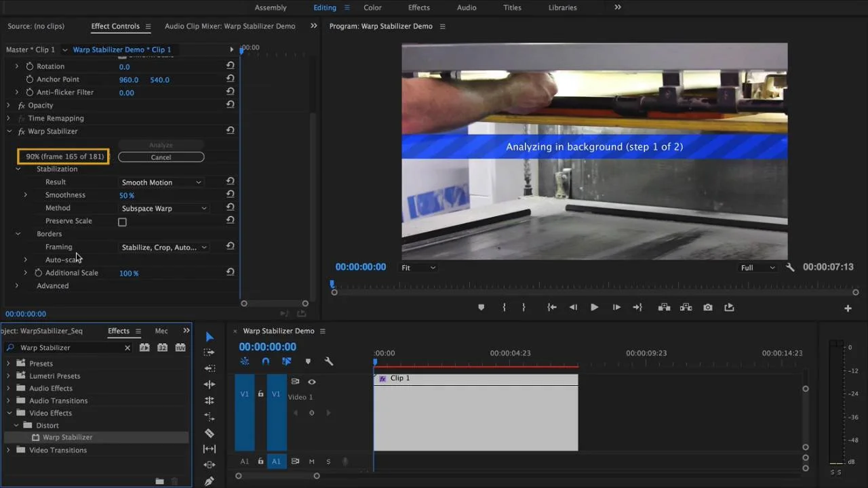Image resolution: width=868 pixels, height=488 pixels.
Task: Go to In point button
Action: click(x=552, y=307)
